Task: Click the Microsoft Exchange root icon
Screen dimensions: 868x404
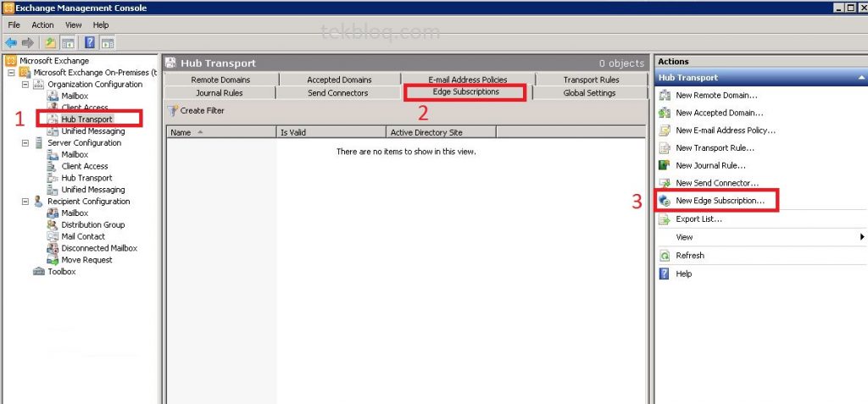Action: [x=10, y=61]
